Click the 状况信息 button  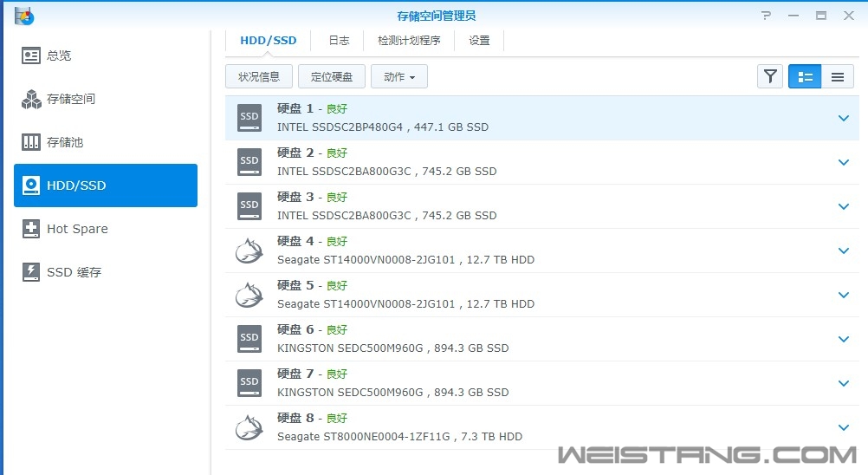click(x=259, y=76)
